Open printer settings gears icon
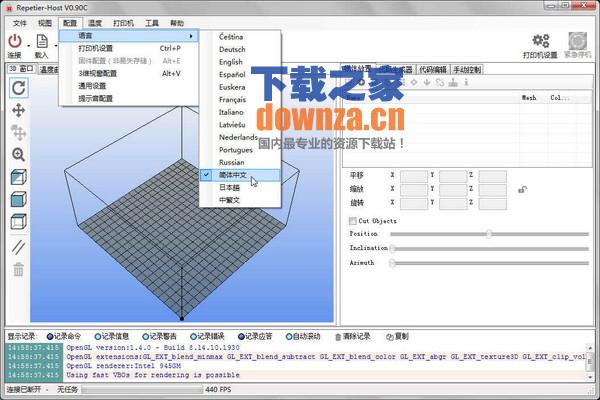600x400 pixels. 541,41
